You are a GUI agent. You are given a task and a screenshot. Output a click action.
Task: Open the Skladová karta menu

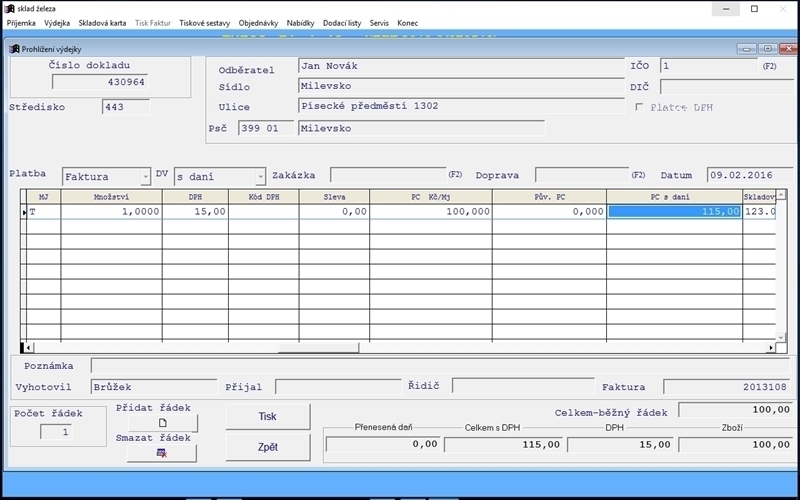point(102,23)
